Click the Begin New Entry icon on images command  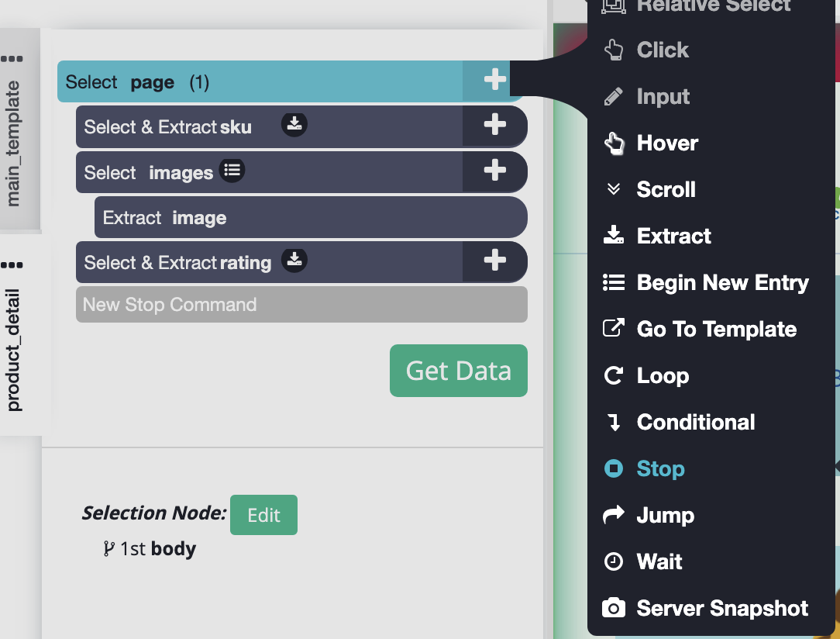pyautogui.click(x=232, y=171)
